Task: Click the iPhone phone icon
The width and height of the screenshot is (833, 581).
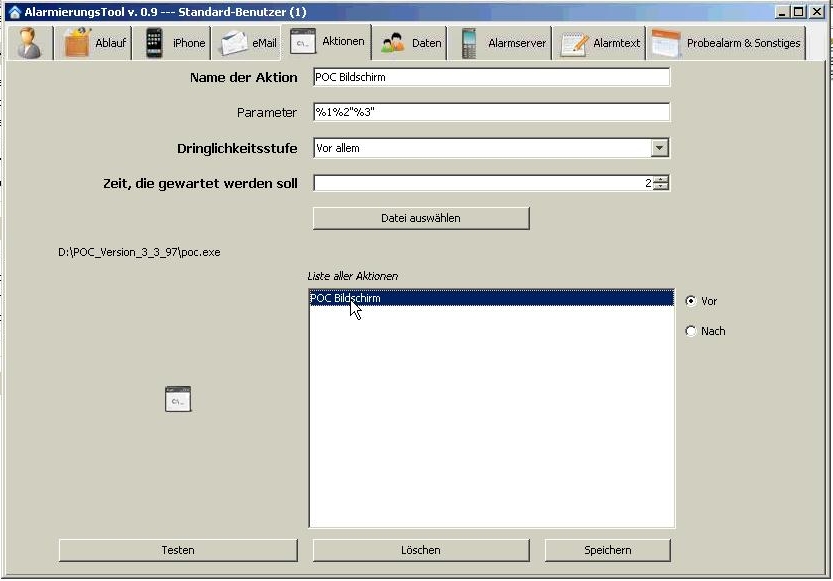Action: coord(154,43)
